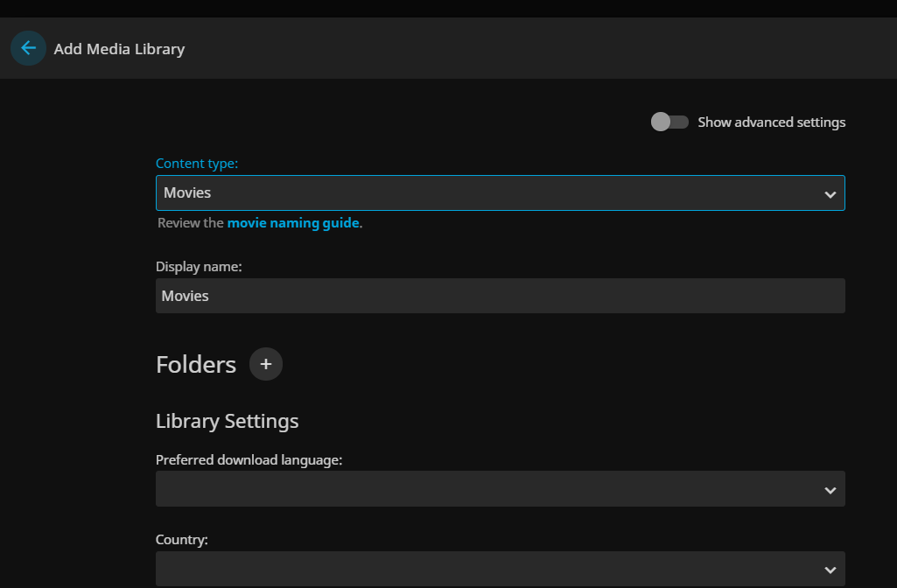Click the Library Settings heading
Viewport: 897px width, 588px height.
click(x=228, y=421)
